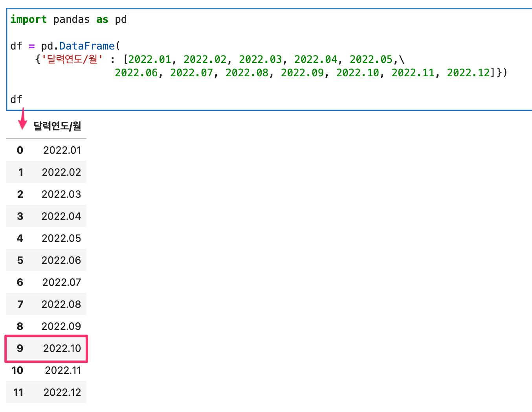Click row index 9 in the dataframe
The image size is (532, 412).
(20, 348)
